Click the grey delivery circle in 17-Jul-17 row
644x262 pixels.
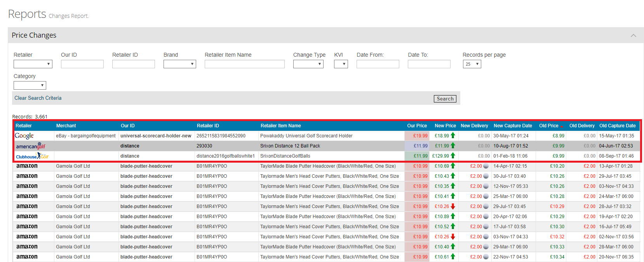pos(486,227)
